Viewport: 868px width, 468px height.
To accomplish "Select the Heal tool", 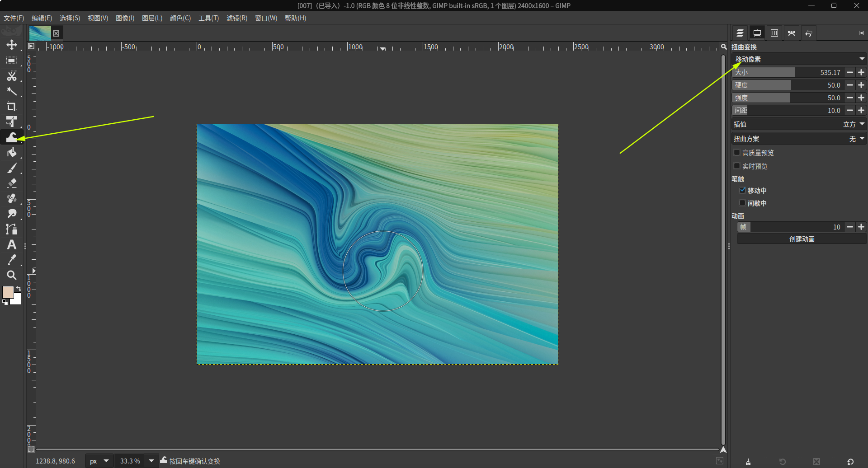I will point(12,198).
